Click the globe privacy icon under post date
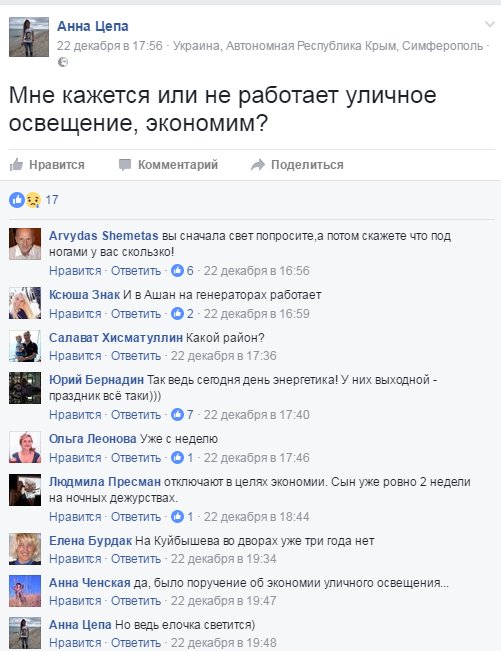 click(x=63, y=62)
